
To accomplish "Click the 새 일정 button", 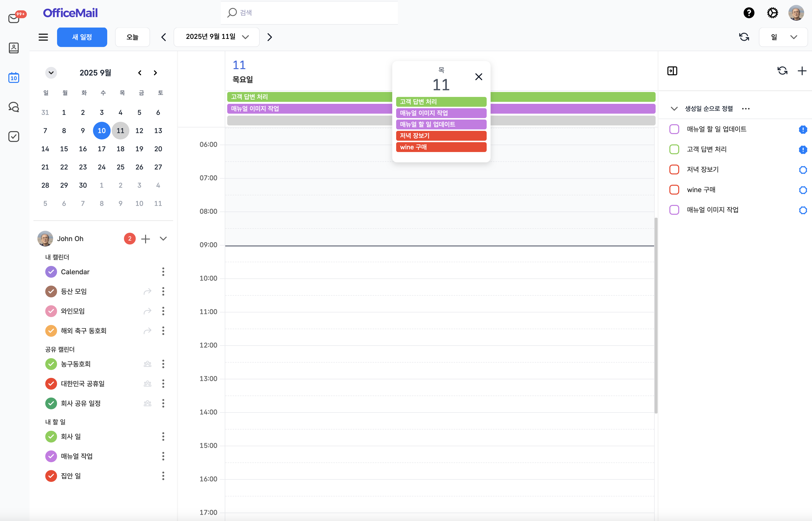I will [82, 37].
